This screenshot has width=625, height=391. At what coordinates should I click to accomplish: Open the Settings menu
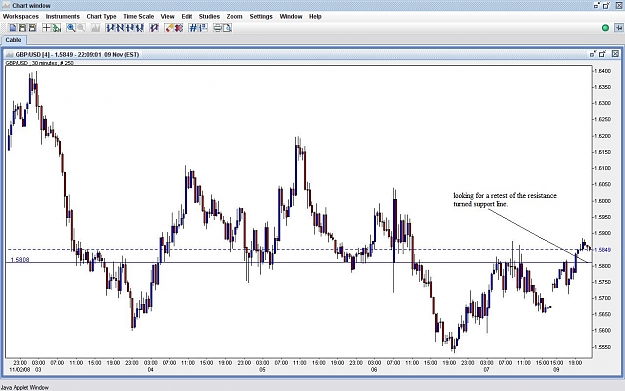tap(261, 16)
